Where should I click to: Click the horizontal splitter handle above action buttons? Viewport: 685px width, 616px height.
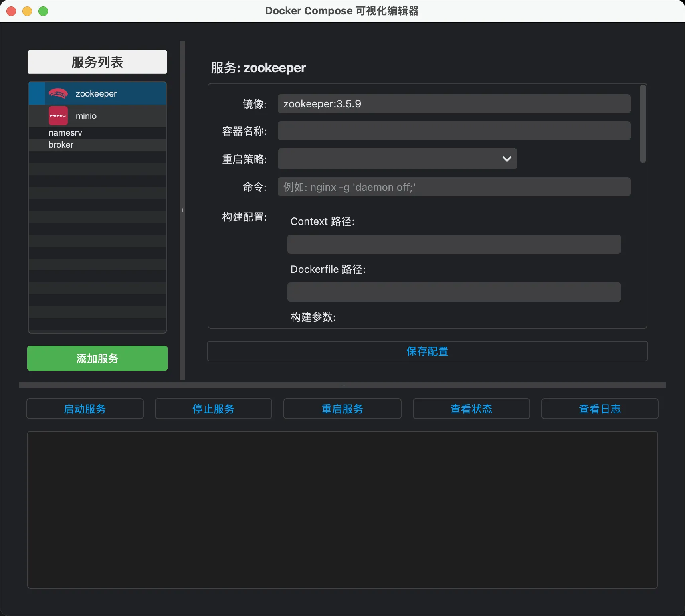point(342,385)
